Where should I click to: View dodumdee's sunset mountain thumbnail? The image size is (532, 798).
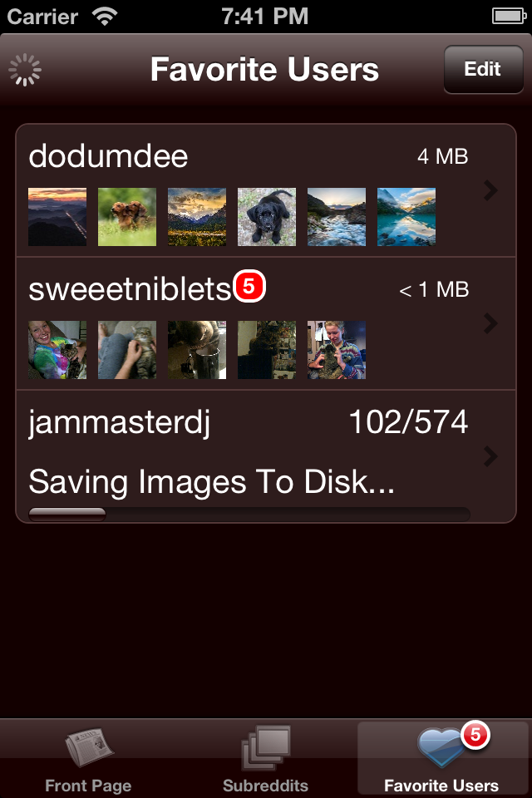point(57,217)
